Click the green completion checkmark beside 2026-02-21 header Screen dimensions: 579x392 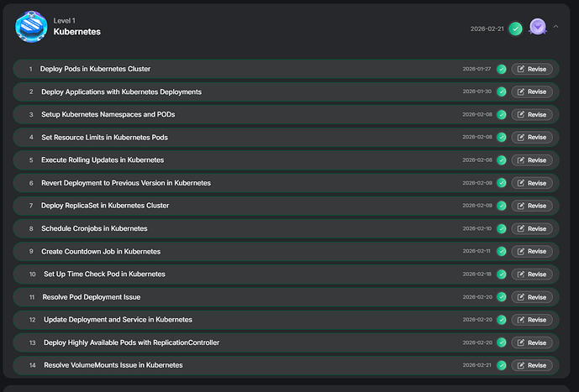pyautogui.click(x=515, y=29)
